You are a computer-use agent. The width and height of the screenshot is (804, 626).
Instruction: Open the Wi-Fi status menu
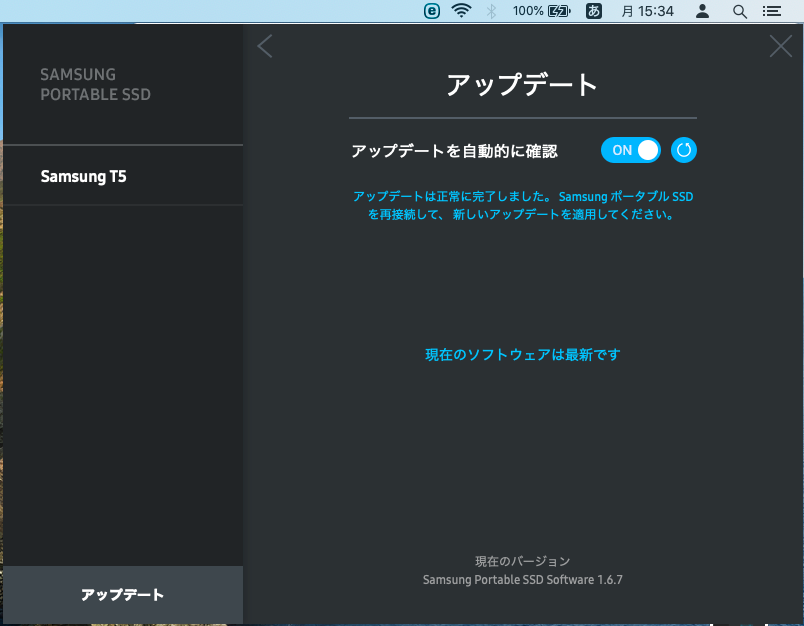pyautogui.click(x=461, y=11)
